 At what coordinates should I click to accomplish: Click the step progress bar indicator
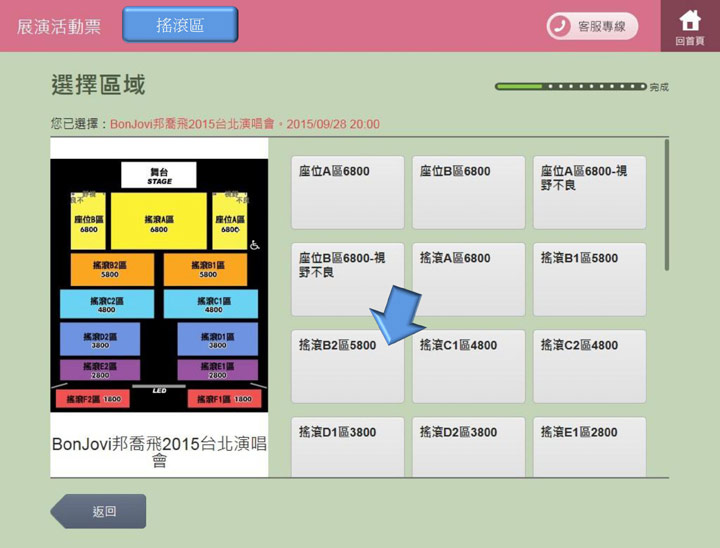[x=571, y=87]
